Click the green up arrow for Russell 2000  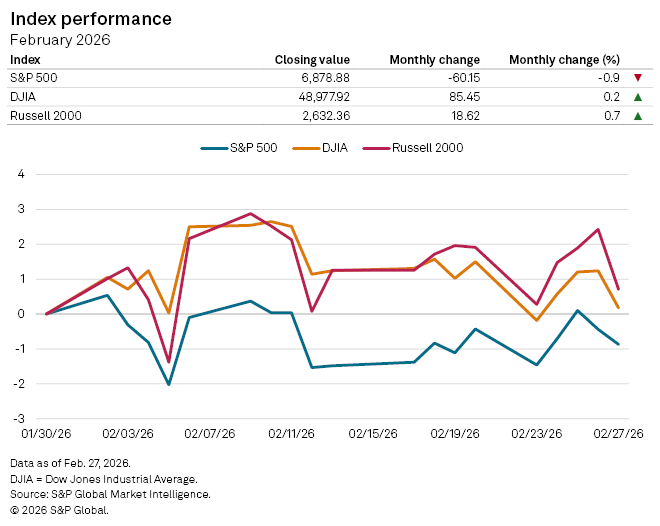[x=636, y=116]
